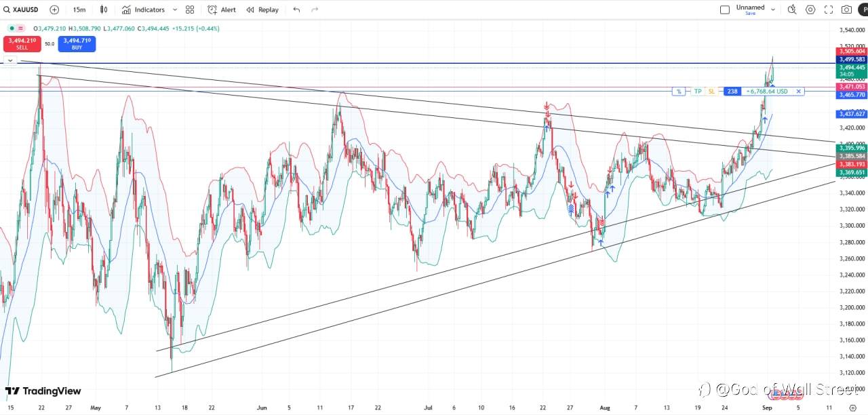Start bar Replay mode
The image size is (868, 415).
click(x=262, y=9)
